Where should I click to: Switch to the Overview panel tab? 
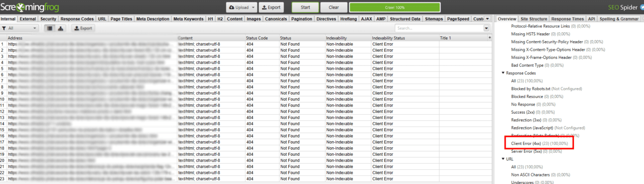point(507,19)
